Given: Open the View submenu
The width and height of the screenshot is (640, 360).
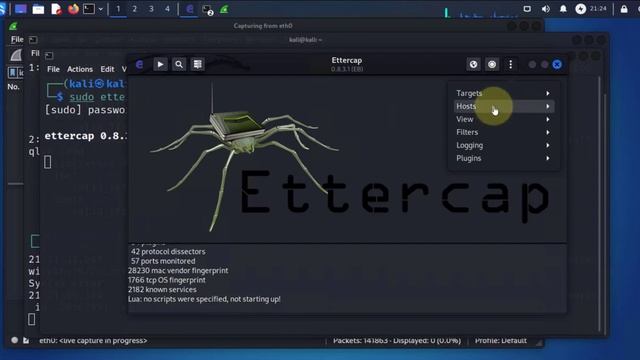Looking at the screenshot, I should 503,119.
